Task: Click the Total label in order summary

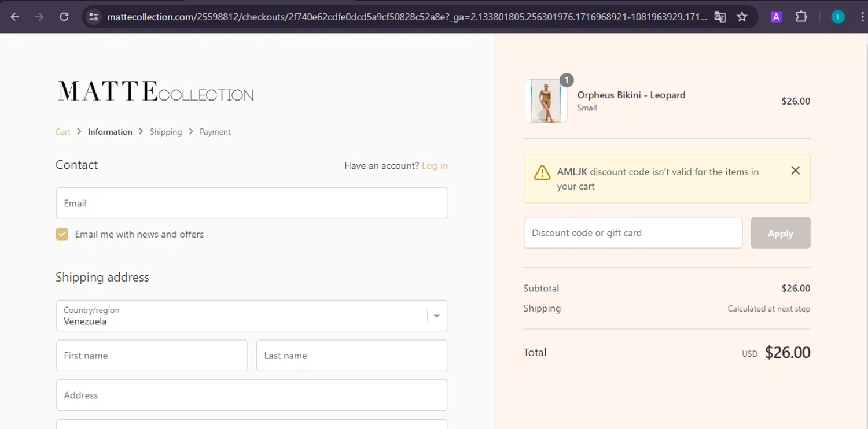Action: tap(535, 353)
